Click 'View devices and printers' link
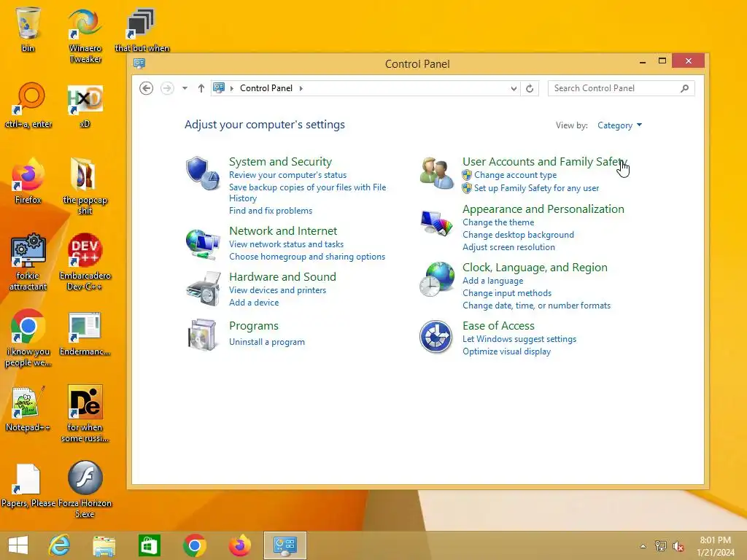 coord(278,289)
